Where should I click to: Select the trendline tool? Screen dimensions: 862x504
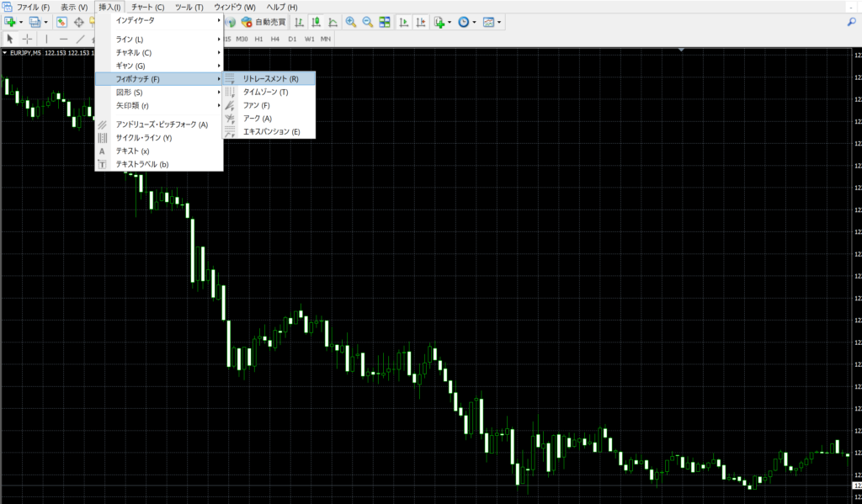80,39
